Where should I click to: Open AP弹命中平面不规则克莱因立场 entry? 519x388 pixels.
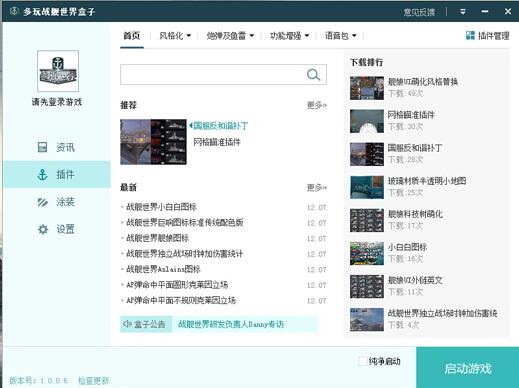181,300
